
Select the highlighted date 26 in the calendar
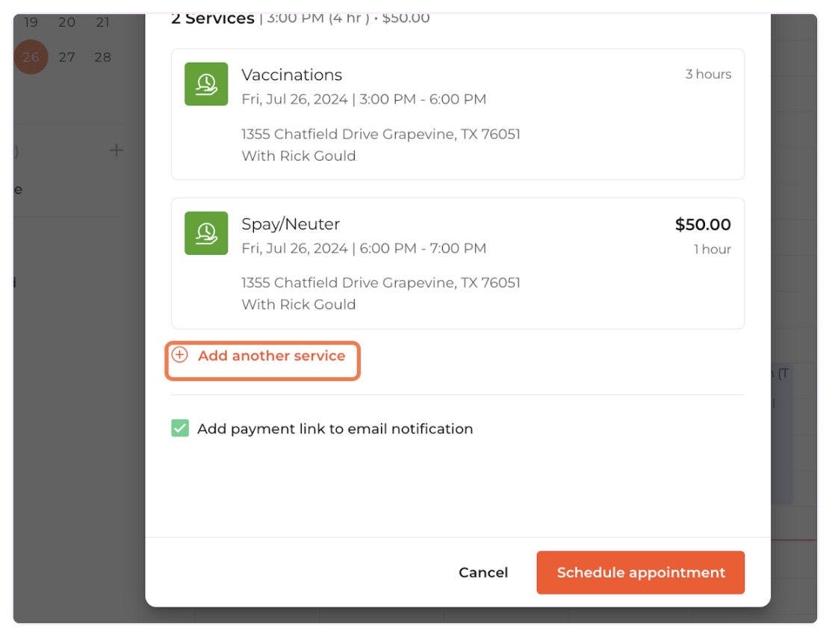click(x=31, y=58)
